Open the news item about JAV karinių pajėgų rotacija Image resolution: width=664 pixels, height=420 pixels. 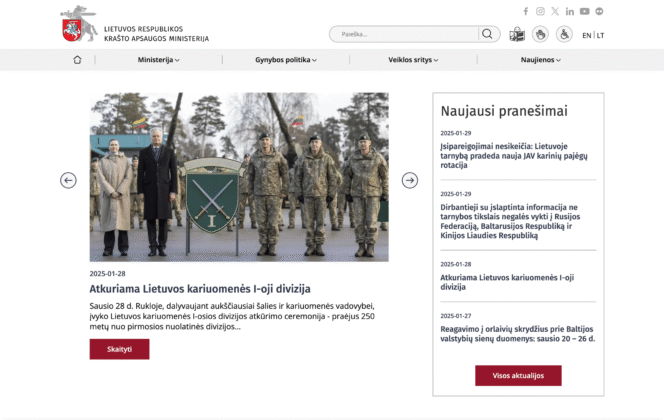pos(514,156)
